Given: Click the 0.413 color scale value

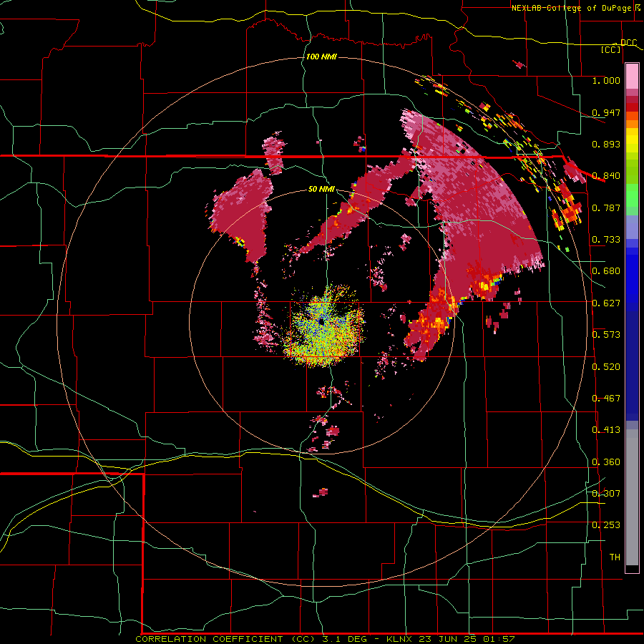Looking at the screenshot, I should pyautogui.click(x=606, y=430).
